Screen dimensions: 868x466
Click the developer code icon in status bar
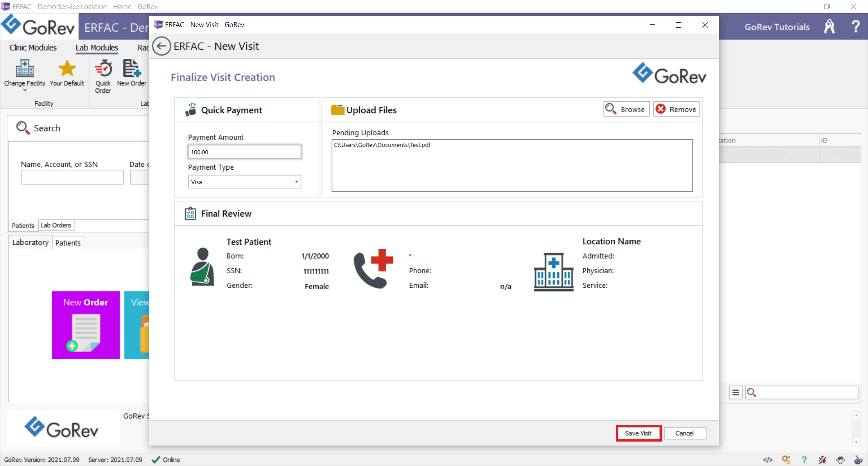[768, 460]
